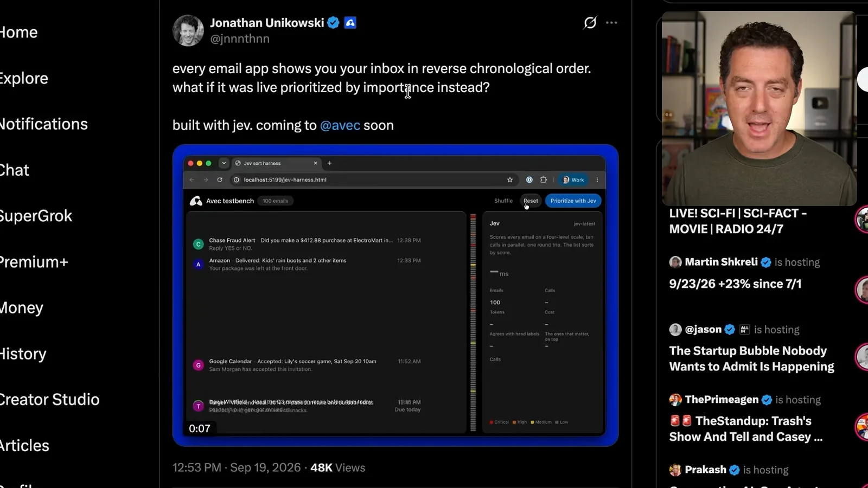Play the embedded Avec testbench video

click(395, 296)
